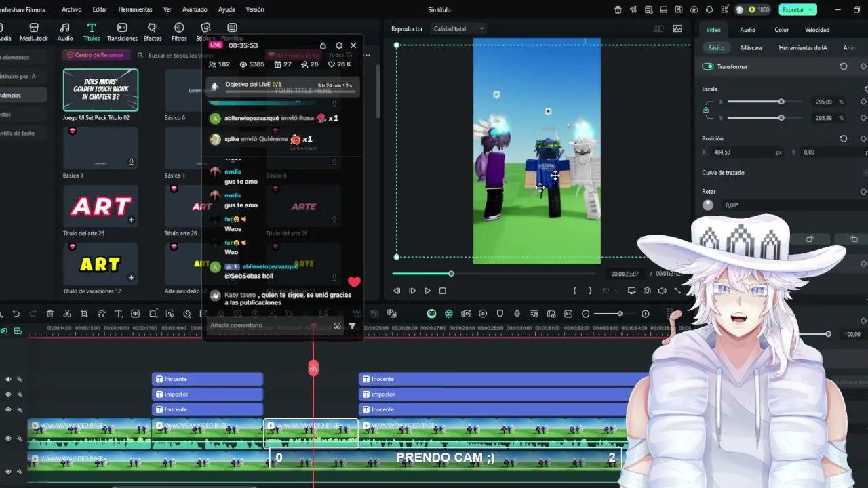Viewport: 868px width, 488px height.
Task: Click step-back previous frame button
Action: point(397,291)
